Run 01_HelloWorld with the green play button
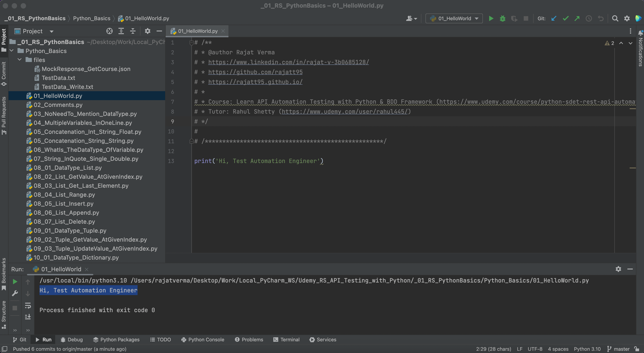The width and height of the screenshot is (644, 353). (x=491, y=18)
